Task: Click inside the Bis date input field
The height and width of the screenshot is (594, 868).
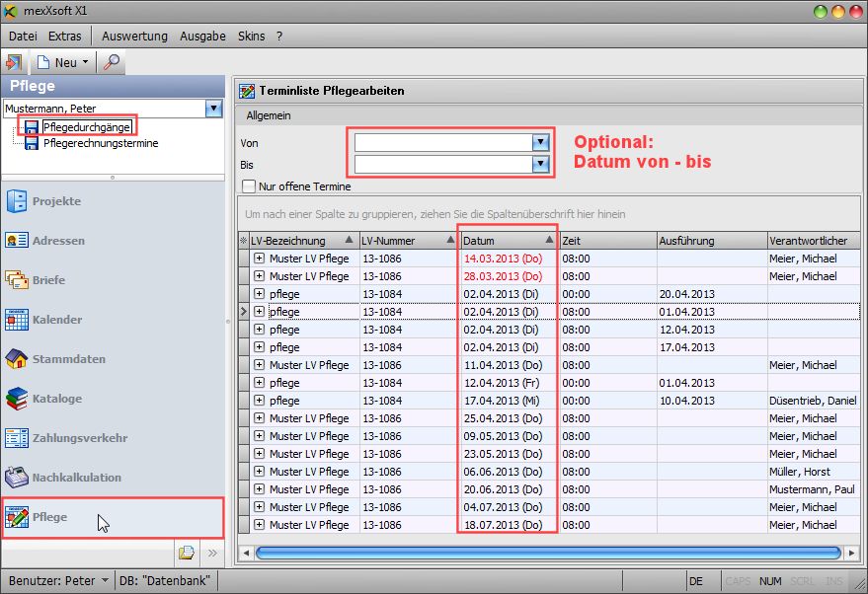Action: pyautogui.click(x=443, y=164)
